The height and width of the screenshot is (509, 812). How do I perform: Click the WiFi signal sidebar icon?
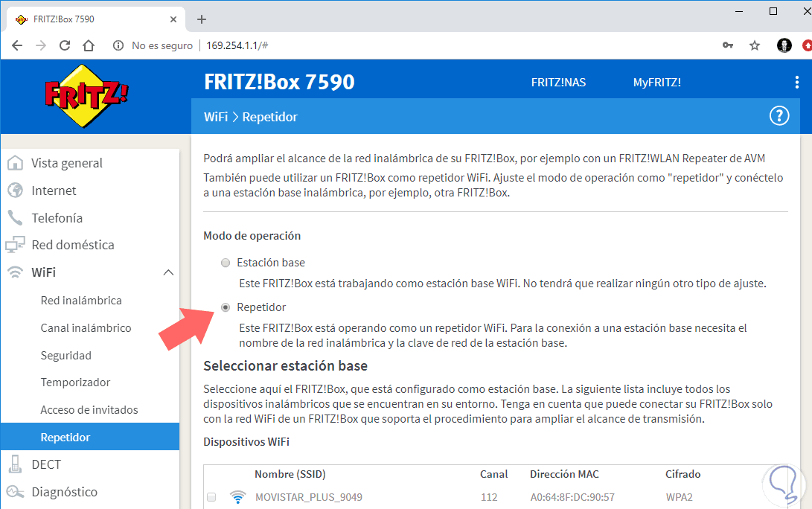point(15,272)
